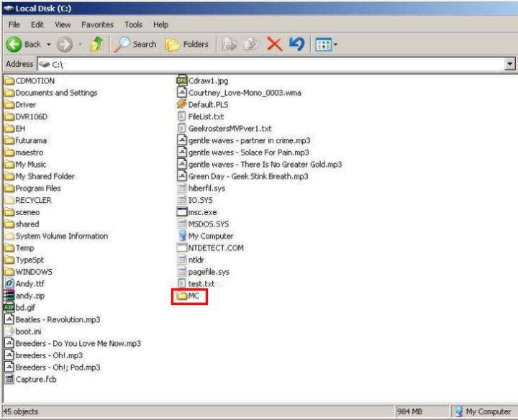Open the Back history dropdown arrow
Image resolution: width=518 pixels, height=420 pixels.
(x=49, y=45)
